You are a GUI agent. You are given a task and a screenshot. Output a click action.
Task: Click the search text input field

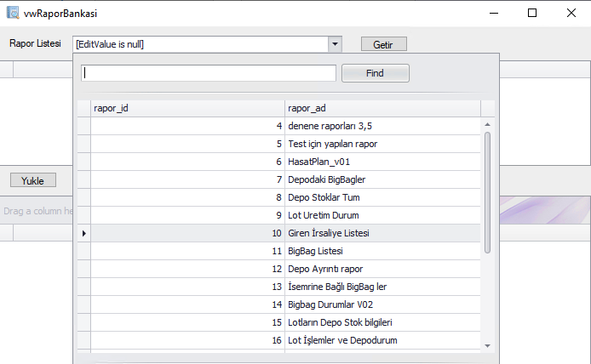point(209,74)
